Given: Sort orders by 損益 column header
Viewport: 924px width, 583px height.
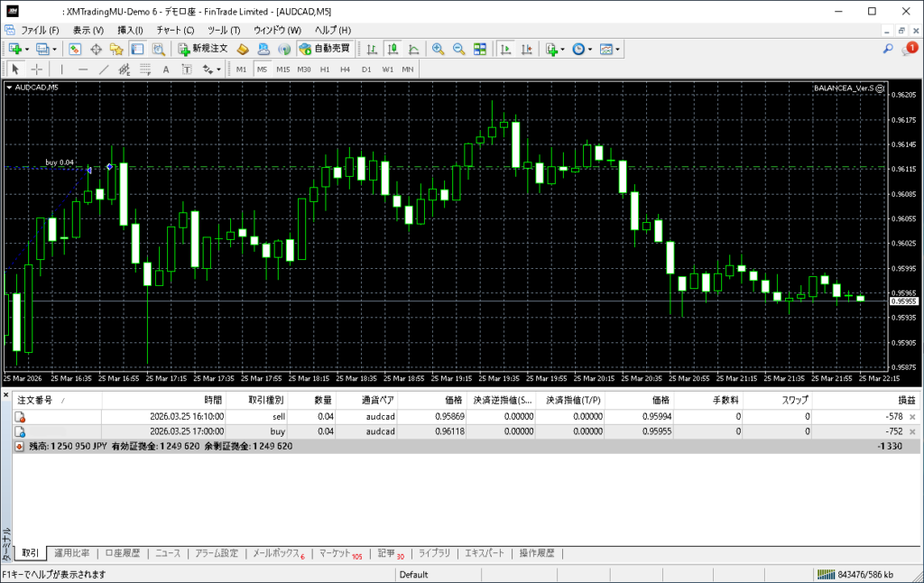Looking at the screenshot, I should (x=905, y=400).
